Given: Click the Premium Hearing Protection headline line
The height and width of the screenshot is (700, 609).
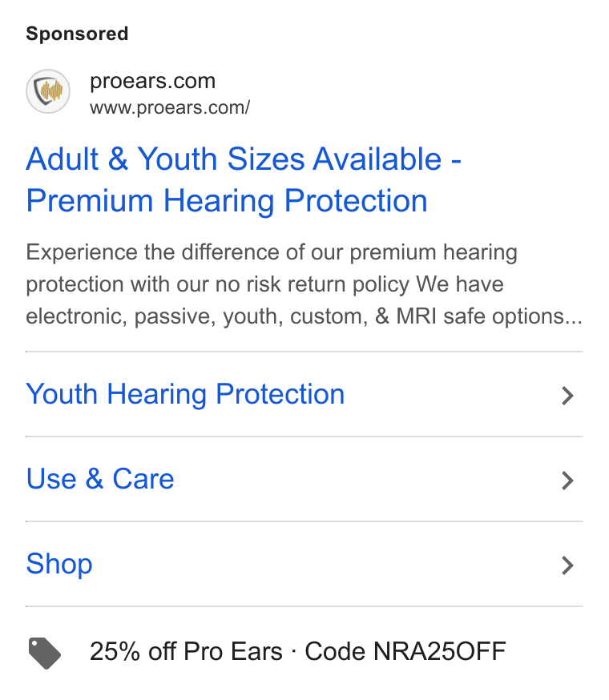Looking at the screenshot, I should (x=227, y=201).
